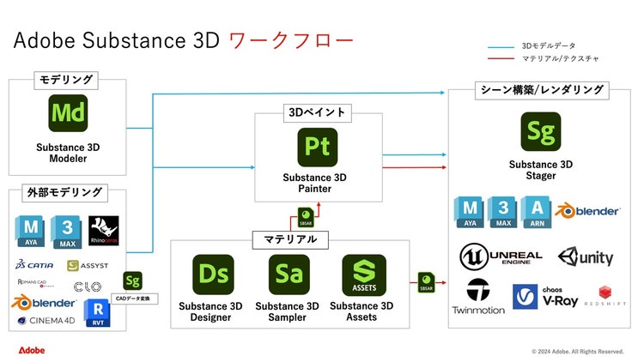Select the Sa Substance 3D Sampler icon
Screen dimensions: 644x362
click(289, 275)
